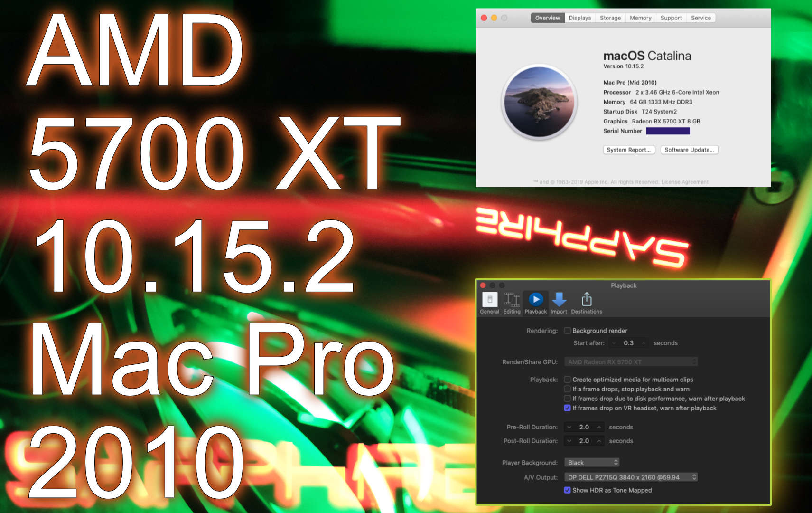The width and height of the screenshot is (812, 513).
Task: Decrease Pre-Roll Duration with down arrow
Action: 569,427
